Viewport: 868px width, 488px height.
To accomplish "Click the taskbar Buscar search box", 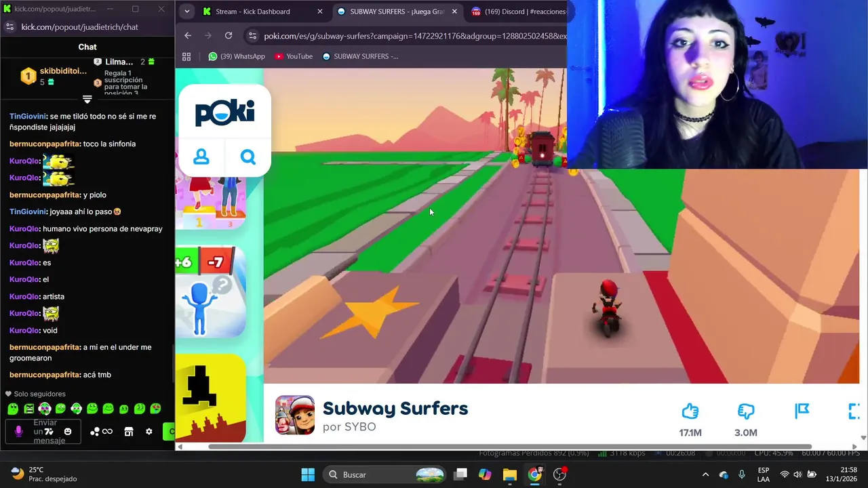I will pos(384,474).
